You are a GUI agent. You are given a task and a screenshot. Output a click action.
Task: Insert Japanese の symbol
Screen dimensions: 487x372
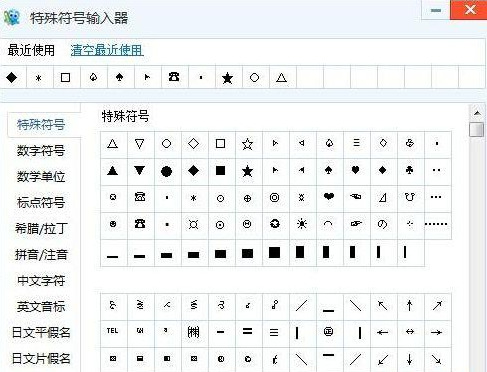(x=382, y=224)
